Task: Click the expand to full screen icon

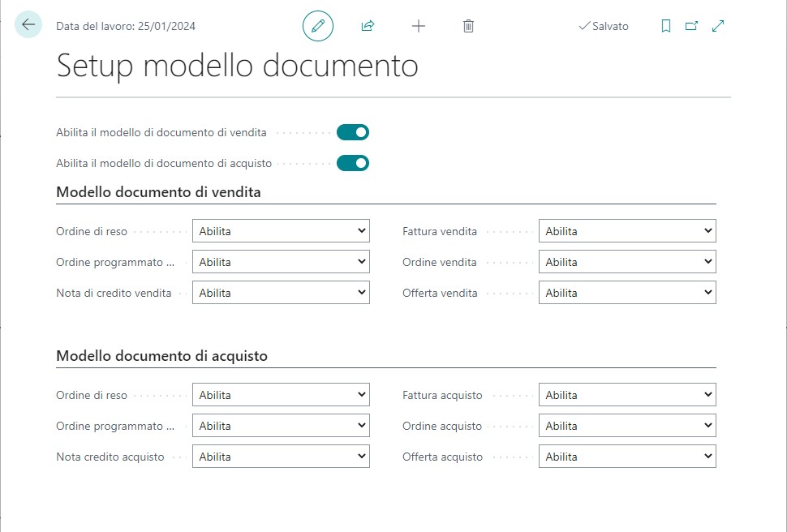Action: [x=718, y=26]
